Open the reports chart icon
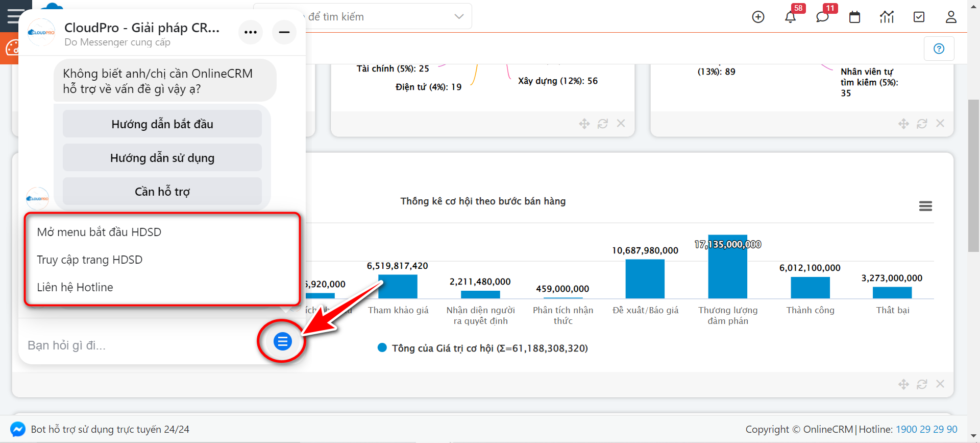 [887, 17]
